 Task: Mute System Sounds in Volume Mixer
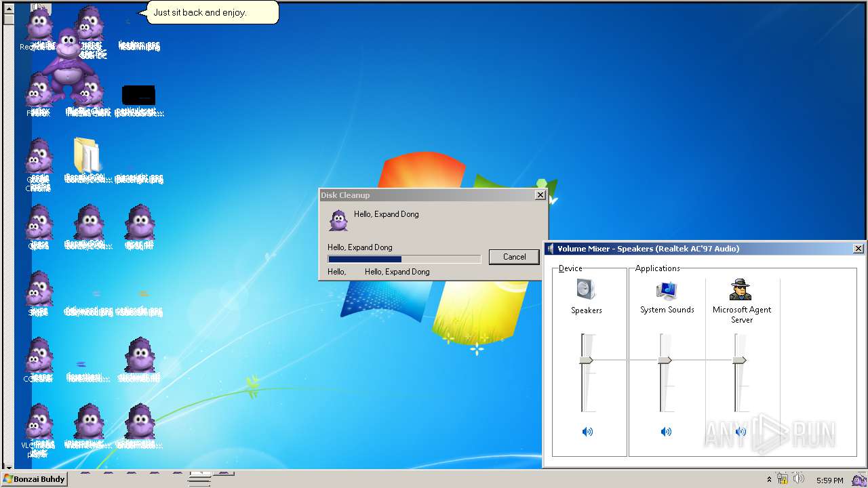[666, 432]
